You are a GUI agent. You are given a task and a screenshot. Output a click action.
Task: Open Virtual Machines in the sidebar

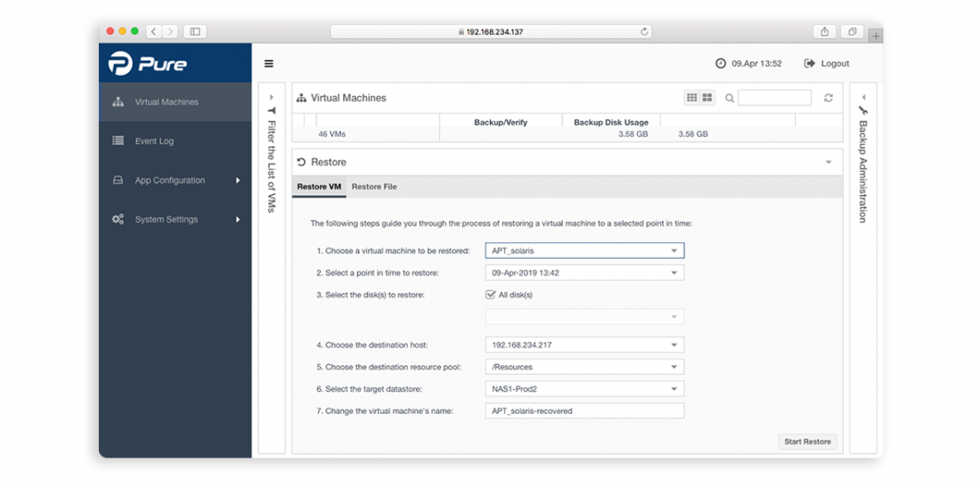[x=176, y=101]
